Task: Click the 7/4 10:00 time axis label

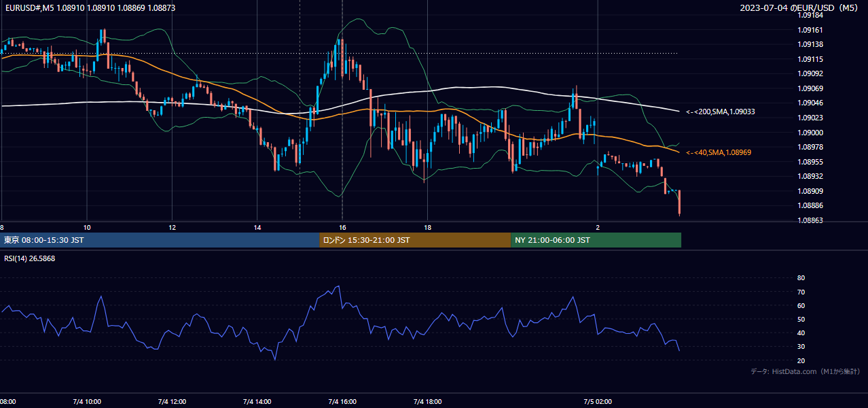Action: click(86, 401)
